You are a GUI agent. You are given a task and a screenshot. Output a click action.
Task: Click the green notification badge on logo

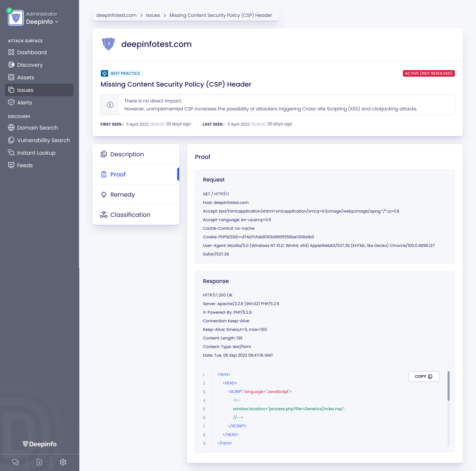(9, 11)
